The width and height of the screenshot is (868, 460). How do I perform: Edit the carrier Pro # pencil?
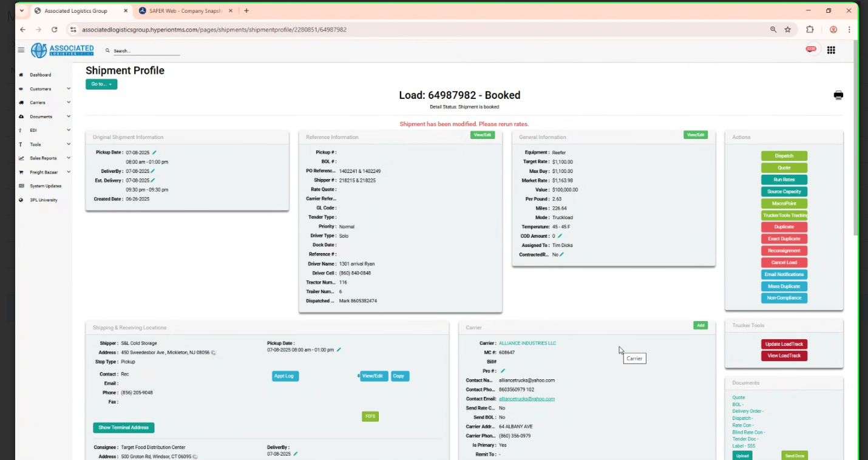(503, 371)
